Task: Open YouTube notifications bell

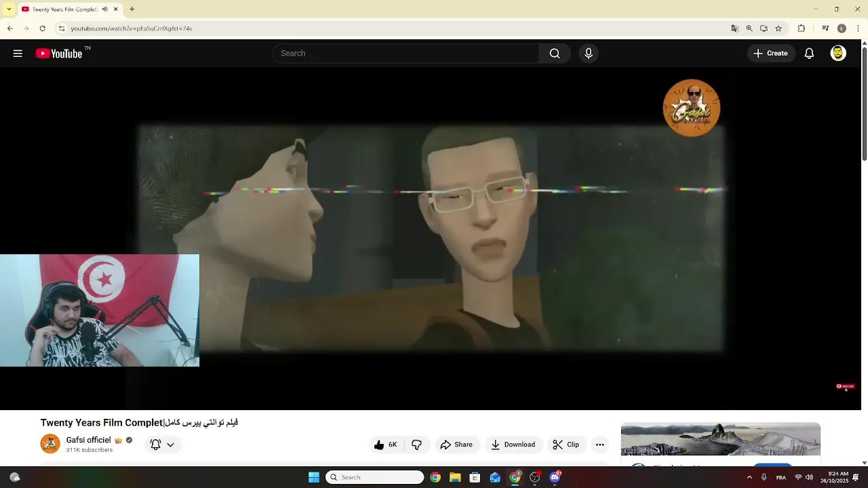Action: pyautogui.click(x=809, y=54)
